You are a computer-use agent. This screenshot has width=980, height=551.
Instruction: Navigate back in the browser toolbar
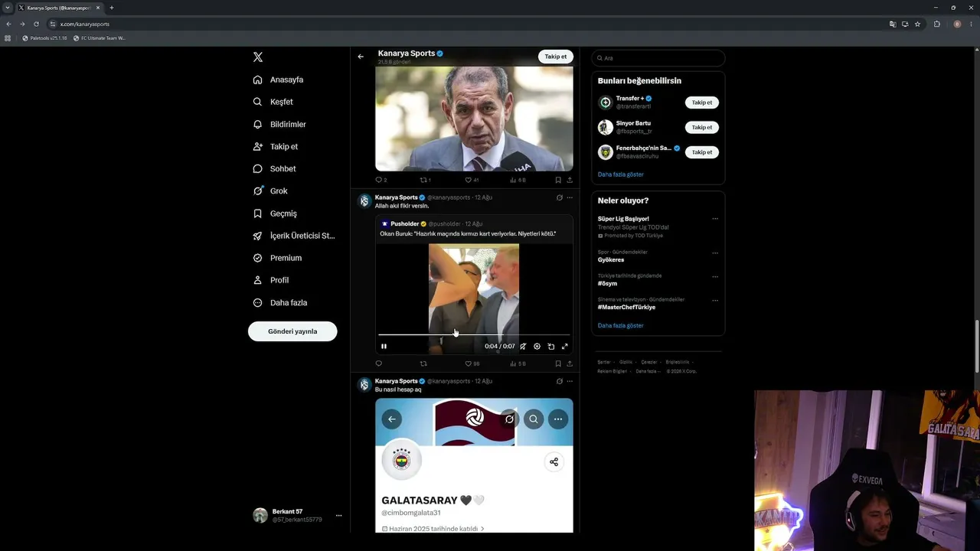[8, 24]
